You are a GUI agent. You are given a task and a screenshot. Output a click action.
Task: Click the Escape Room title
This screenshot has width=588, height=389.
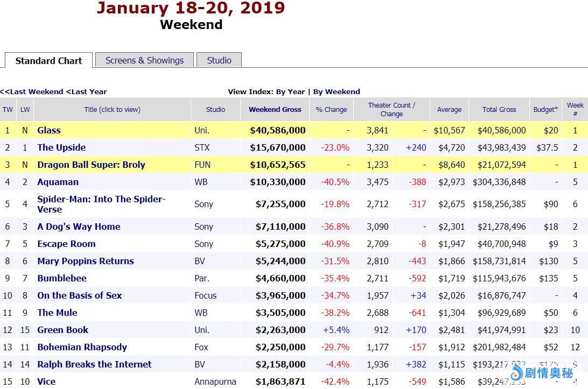(x=66, y=244)
